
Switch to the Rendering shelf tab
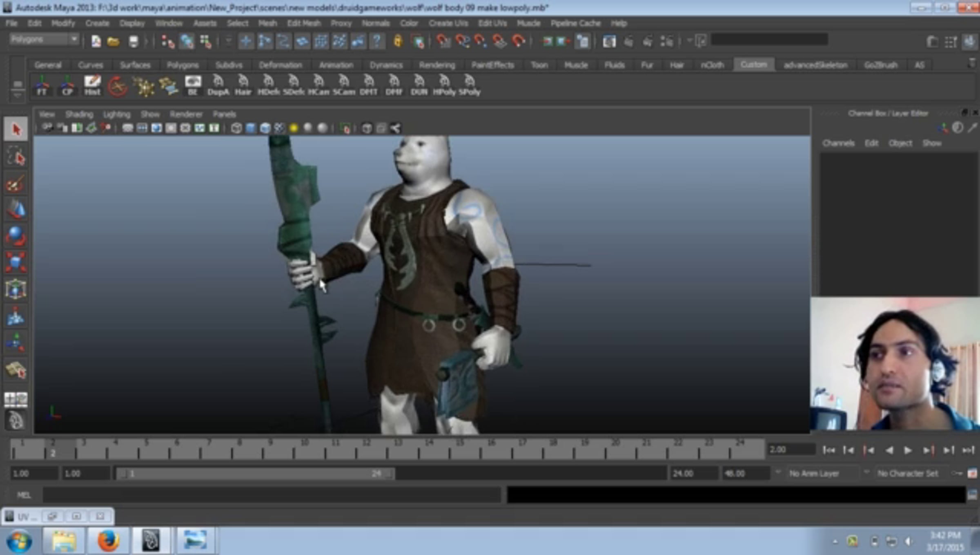437,65
